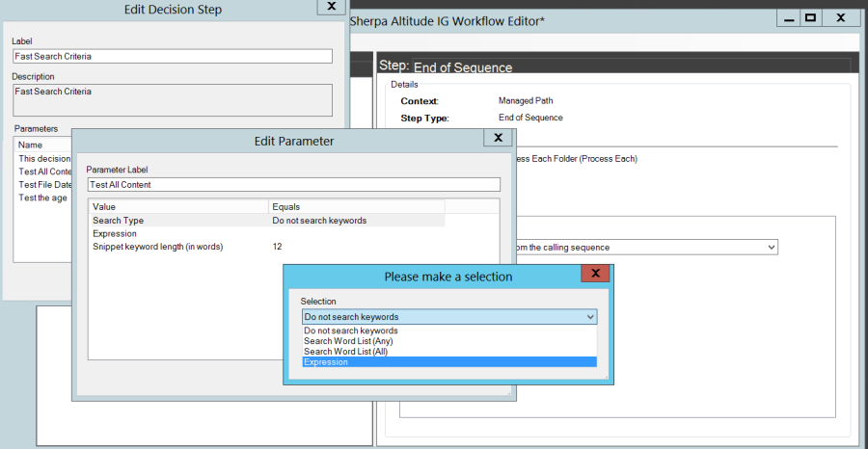The width and height of the screenshot is (868, 449).
Task: Focus the Label field in Edit Decision Step
Action: point(172,56)
